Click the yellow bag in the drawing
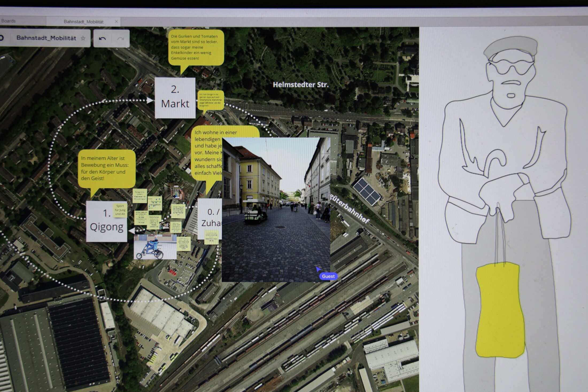588x392 pixels. point(500,310)
